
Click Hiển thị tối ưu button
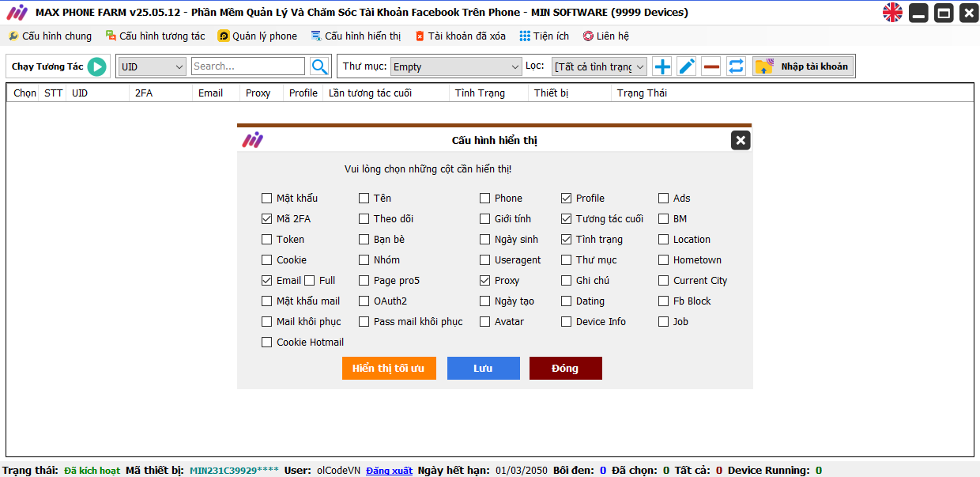(x=389, y=369)
